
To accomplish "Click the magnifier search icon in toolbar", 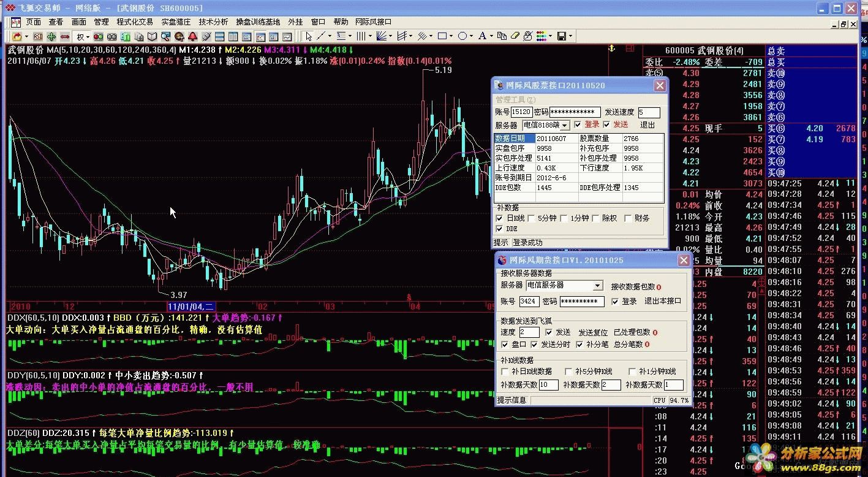I will pyautogui.click(x=165, y=37).
